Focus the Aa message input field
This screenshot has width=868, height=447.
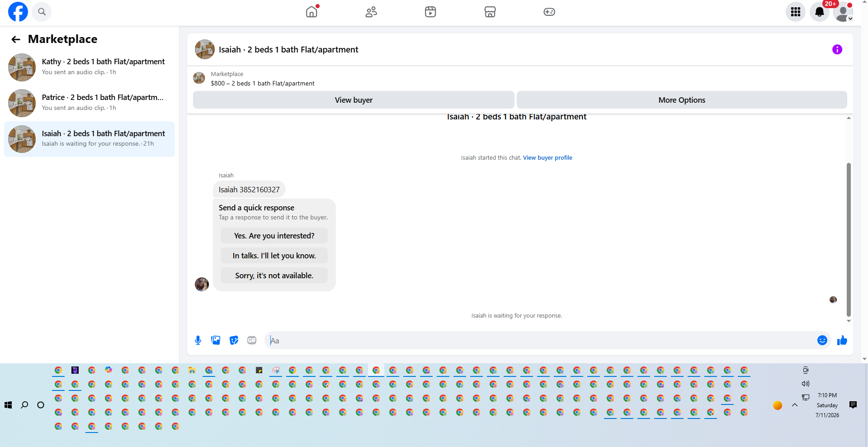click(541, 341)
